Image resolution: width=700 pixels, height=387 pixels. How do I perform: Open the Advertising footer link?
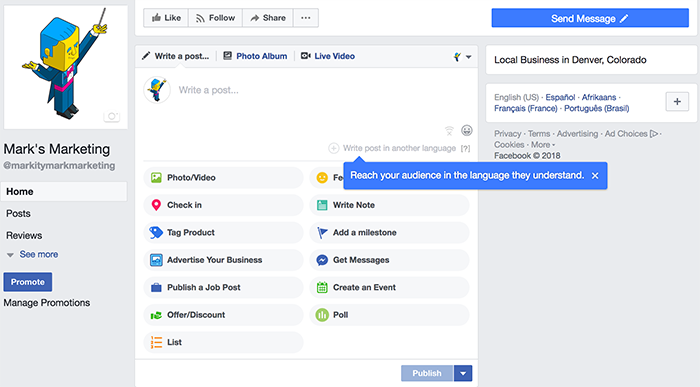click(577, 134)
